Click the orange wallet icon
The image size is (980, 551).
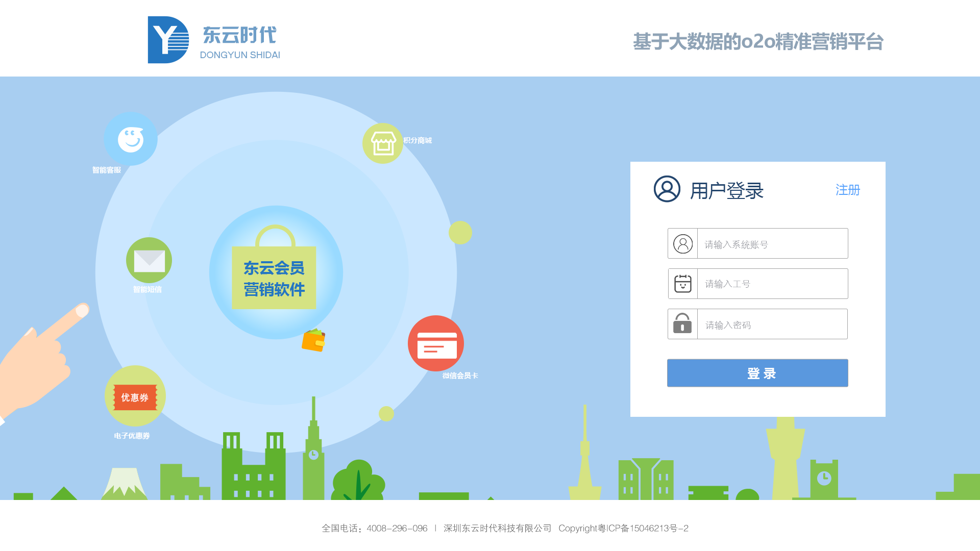click(x=313, y=340)
